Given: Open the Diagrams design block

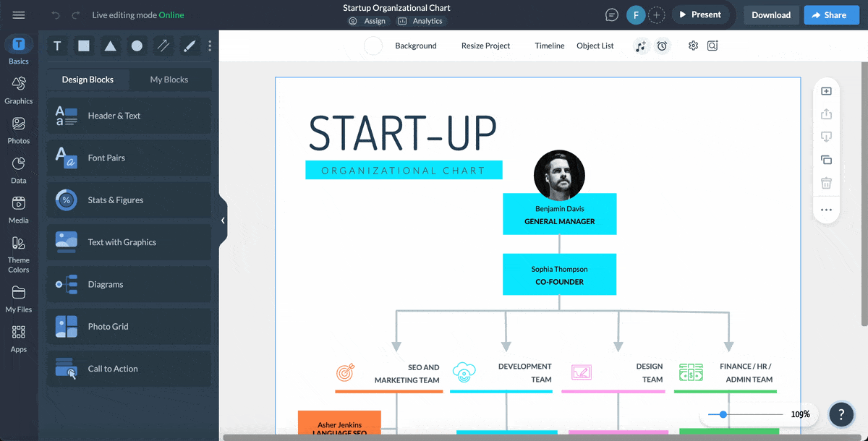Looking at the screenshot, I should coord(129,284).
